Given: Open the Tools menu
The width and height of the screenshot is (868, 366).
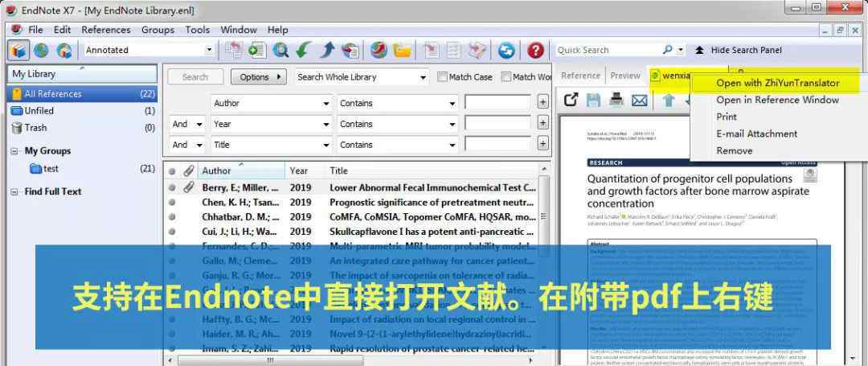Looking at the screenshot, I should 197,30.
